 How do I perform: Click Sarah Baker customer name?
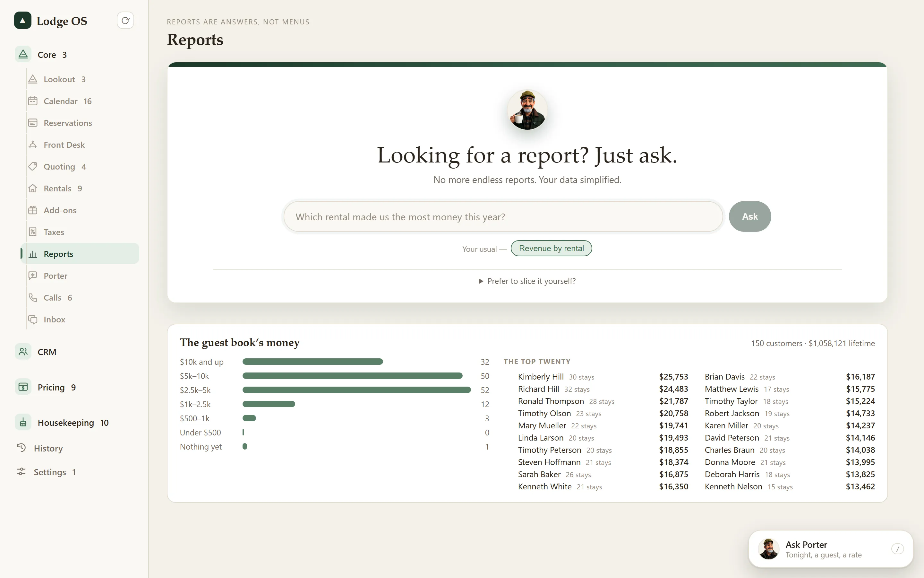click(x=539, y=474)
